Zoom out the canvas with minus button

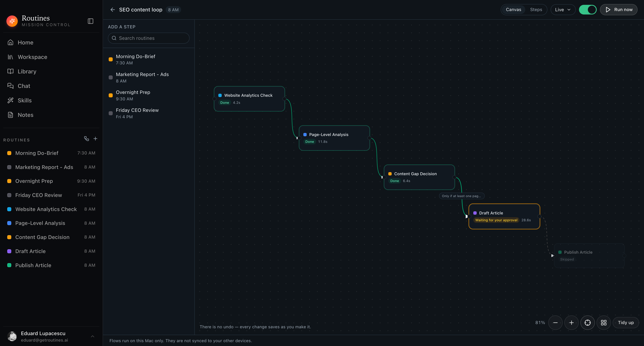555,323
